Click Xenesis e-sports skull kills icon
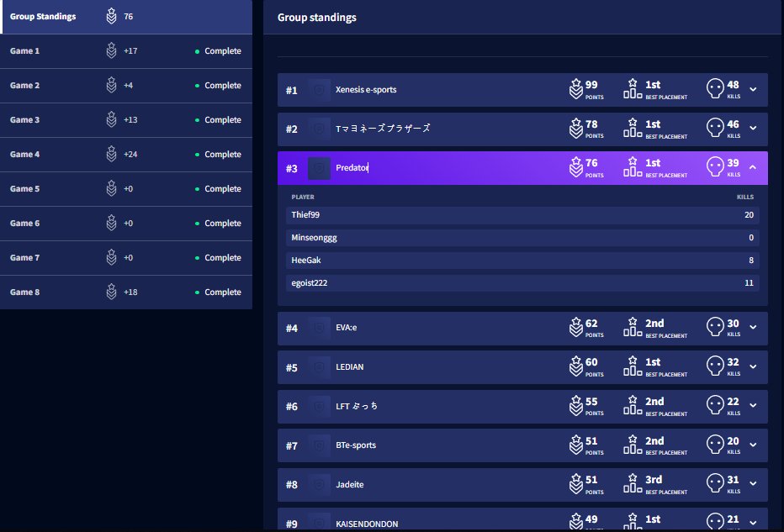 [715, 88]
